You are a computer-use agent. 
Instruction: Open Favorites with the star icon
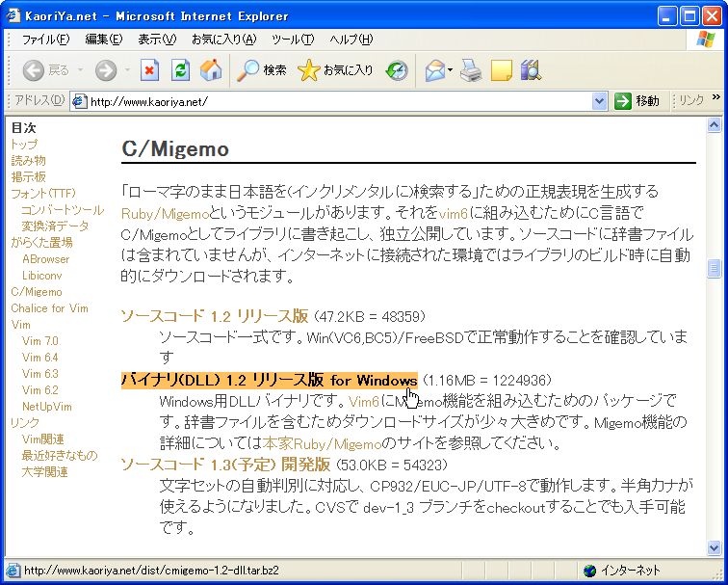pyautogui.click(x=309, y=70)
